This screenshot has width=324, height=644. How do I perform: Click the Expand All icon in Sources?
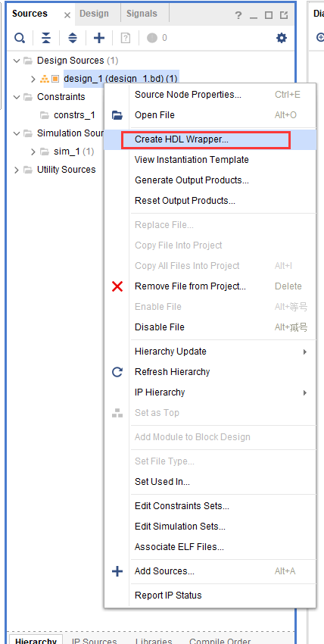[73, 38]
